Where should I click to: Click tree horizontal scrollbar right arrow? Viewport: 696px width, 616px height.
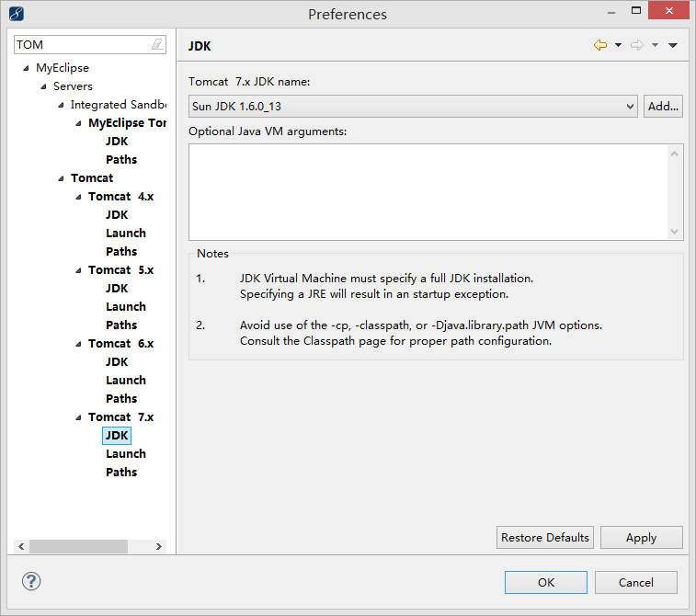158,546
